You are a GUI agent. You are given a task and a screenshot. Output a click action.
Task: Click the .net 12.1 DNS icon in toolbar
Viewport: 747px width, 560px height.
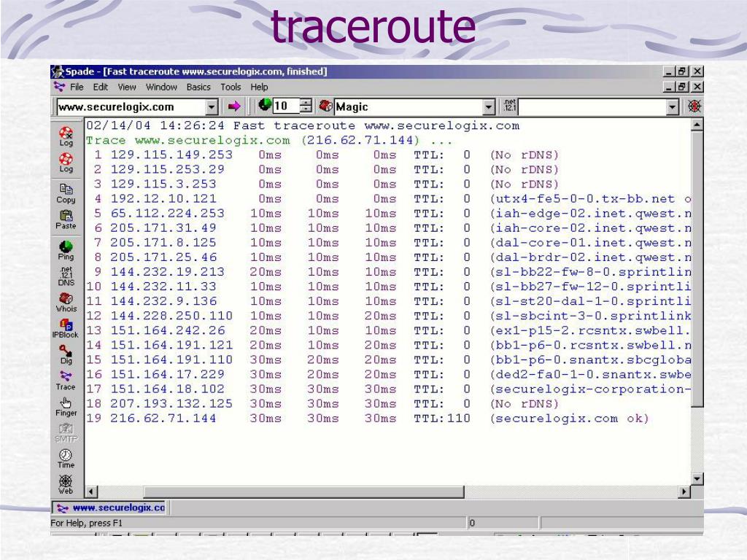[510, 106]
